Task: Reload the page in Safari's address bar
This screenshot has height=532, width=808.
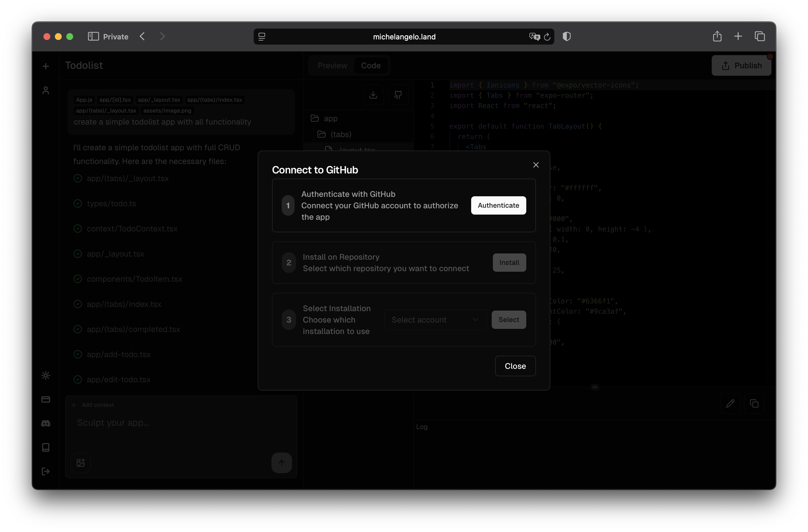Action: 547,37
